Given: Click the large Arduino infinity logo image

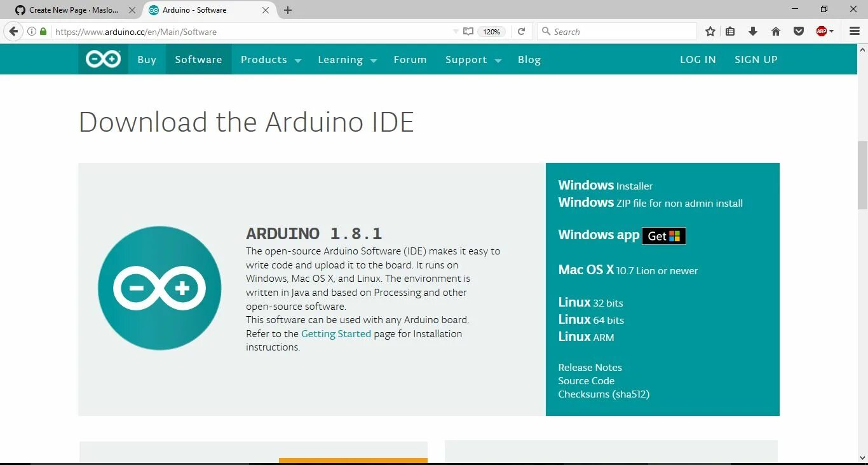Looking at the screenshot, I should tap(159, 288).
